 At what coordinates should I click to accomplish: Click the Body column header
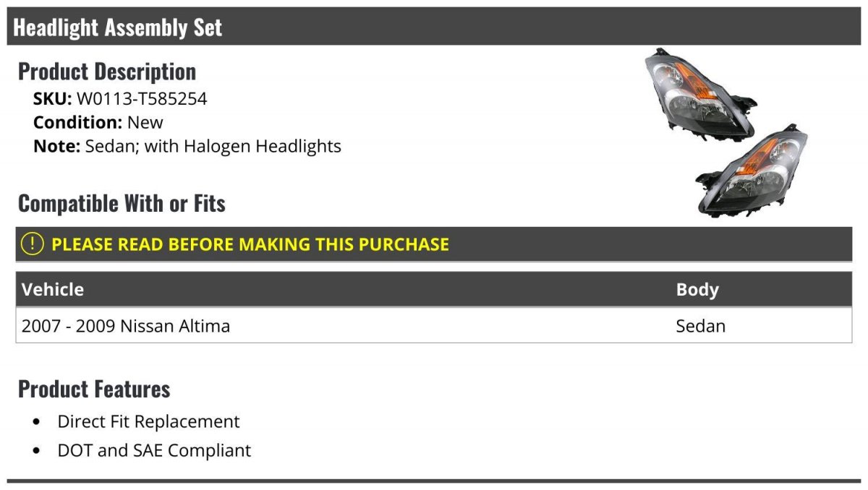pos(697,290)
